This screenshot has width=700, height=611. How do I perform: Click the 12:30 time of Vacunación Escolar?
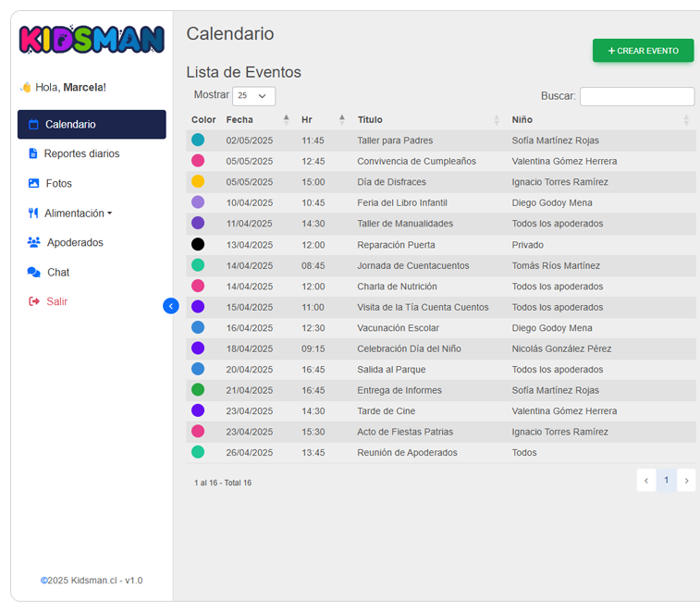pos(313,327)
